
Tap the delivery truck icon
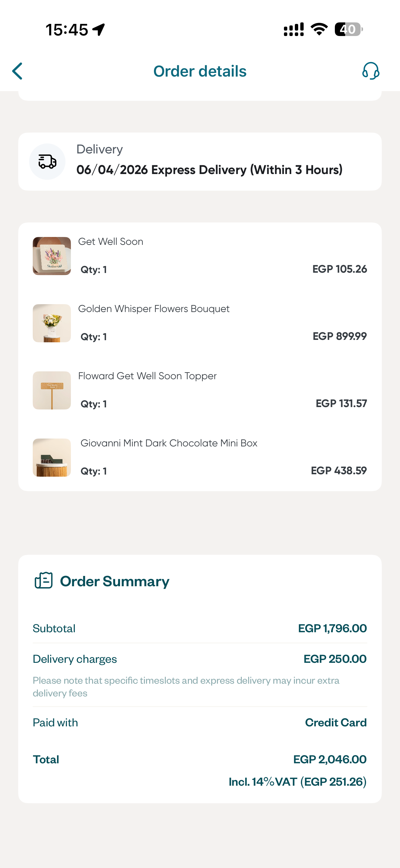[x=47, y=161]
